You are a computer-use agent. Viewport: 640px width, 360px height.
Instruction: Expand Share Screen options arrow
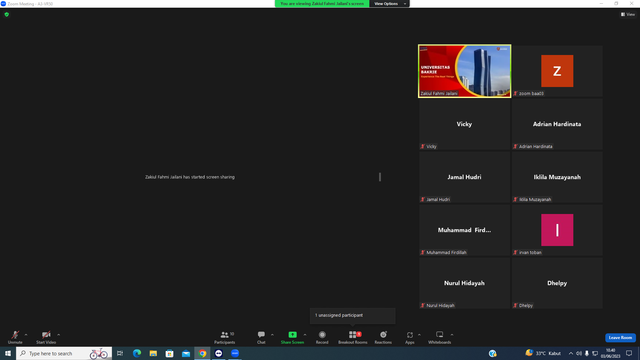(305, 335)
